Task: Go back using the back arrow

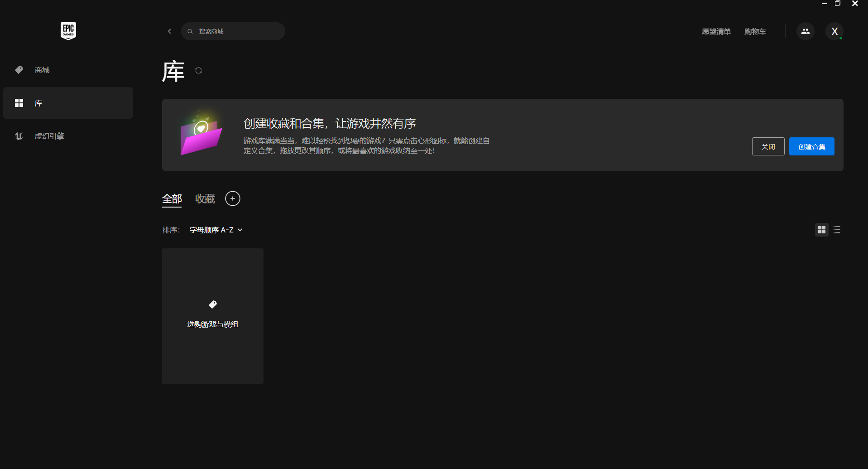Action: tap(169, 31)
